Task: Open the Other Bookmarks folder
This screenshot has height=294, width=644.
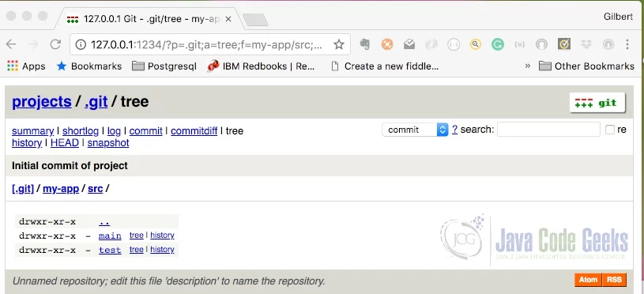Action: click(586, 66)
